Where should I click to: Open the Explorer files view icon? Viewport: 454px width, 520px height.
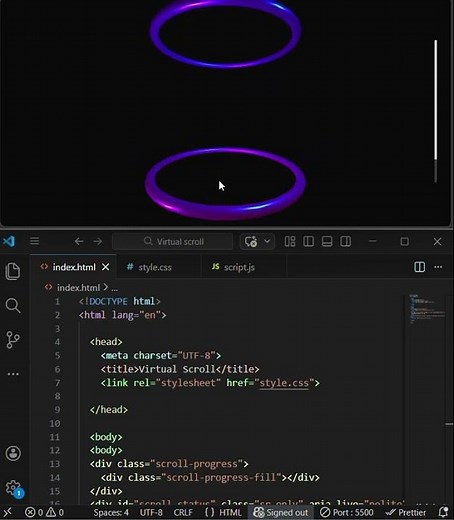coord(13,271)
